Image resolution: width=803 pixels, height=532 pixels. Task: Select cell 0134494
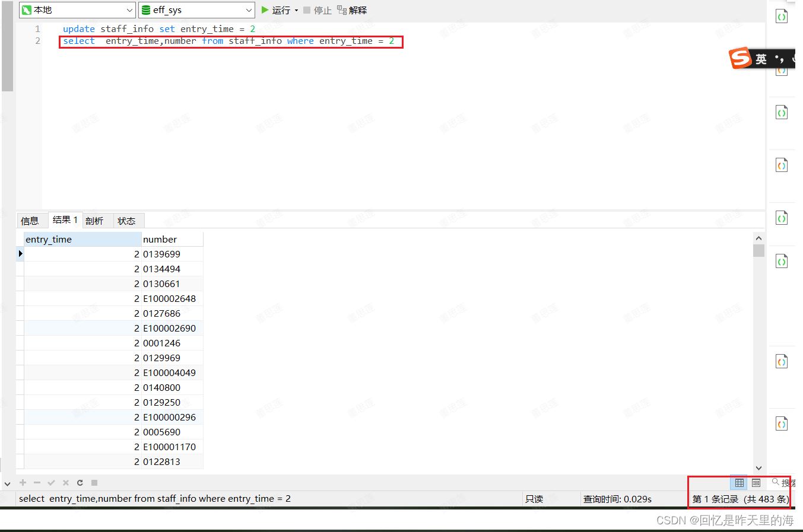172,269
